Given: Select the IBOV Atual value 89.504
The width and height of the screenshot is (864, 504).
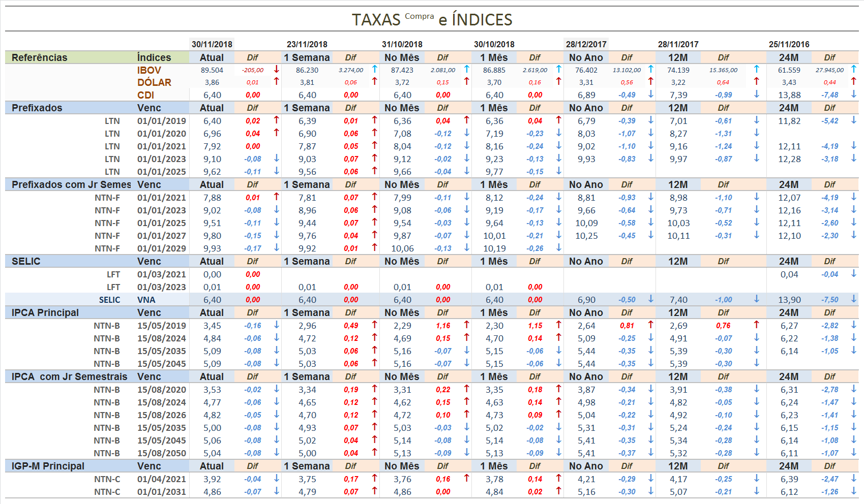Looking at the screenshot, I should 212,70.
